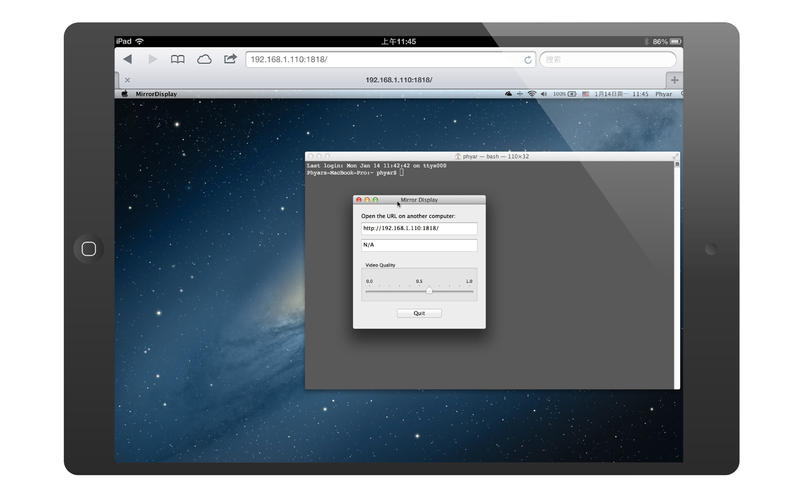
Task: Open the Safari bookmarks book icon
Action: [178, 59]
